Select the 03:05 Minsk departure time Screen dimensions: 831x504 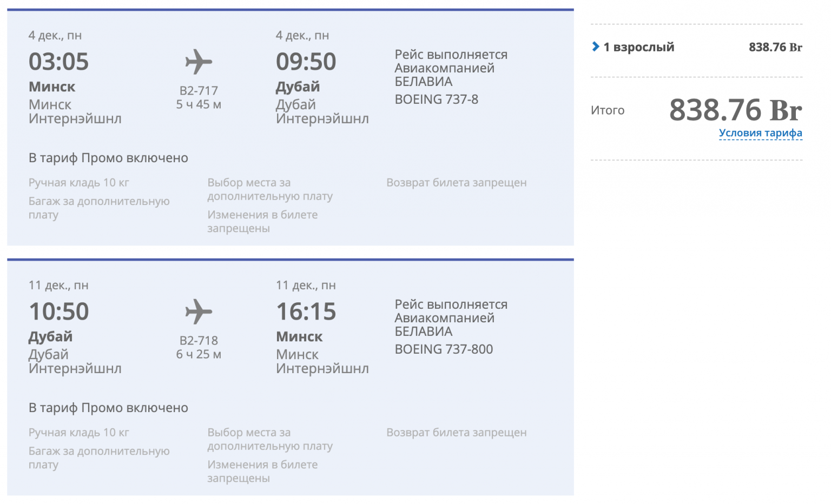point(58,62)
